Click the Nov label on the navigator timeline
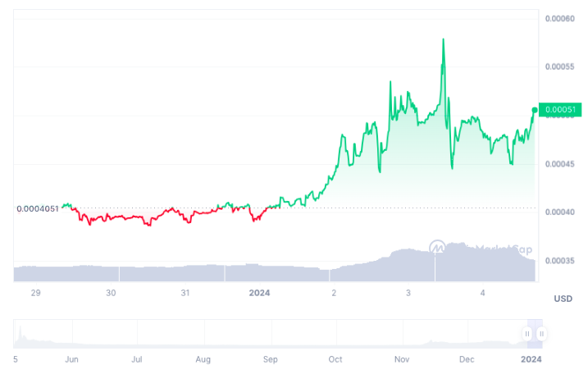Viewport: 588px width, 374px height. tap(402, 359)
